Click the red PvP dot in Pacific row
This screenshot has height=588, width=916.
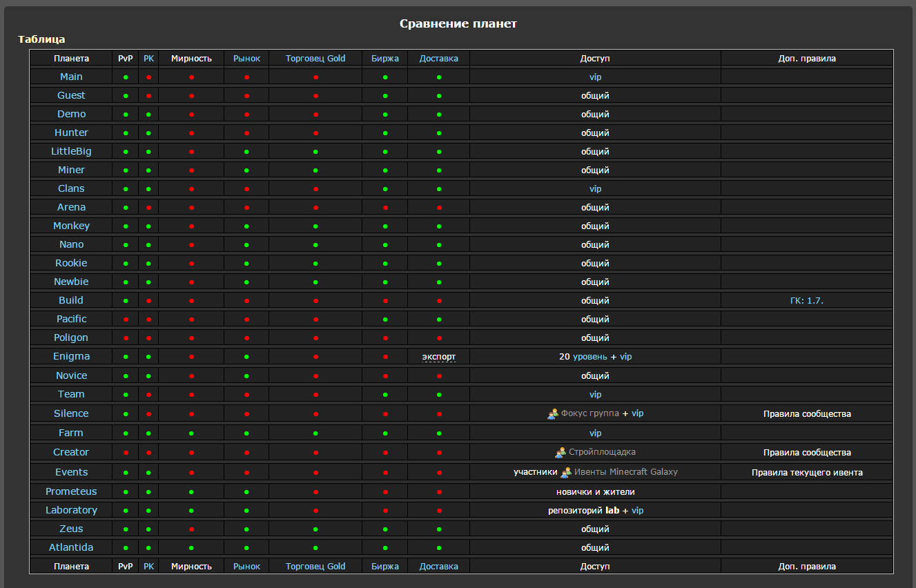[126, 320]
